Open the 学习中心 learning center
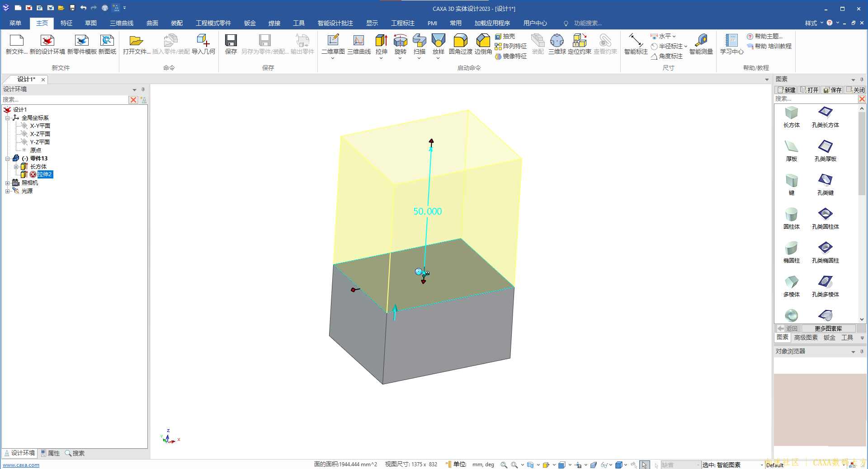The width and height of the screenshot is (868, 469). pyautogui.click(x=732, y=44)
